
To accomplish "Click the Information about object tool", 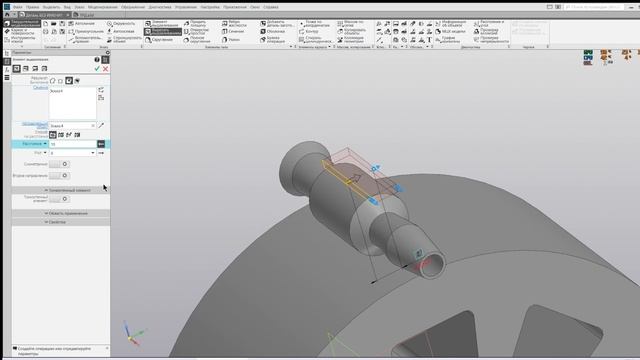I will [x=451, y=23].
